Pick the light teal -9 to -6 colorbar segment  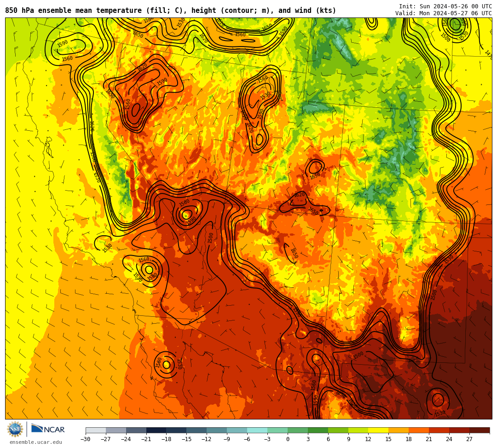tap(237, 430)
